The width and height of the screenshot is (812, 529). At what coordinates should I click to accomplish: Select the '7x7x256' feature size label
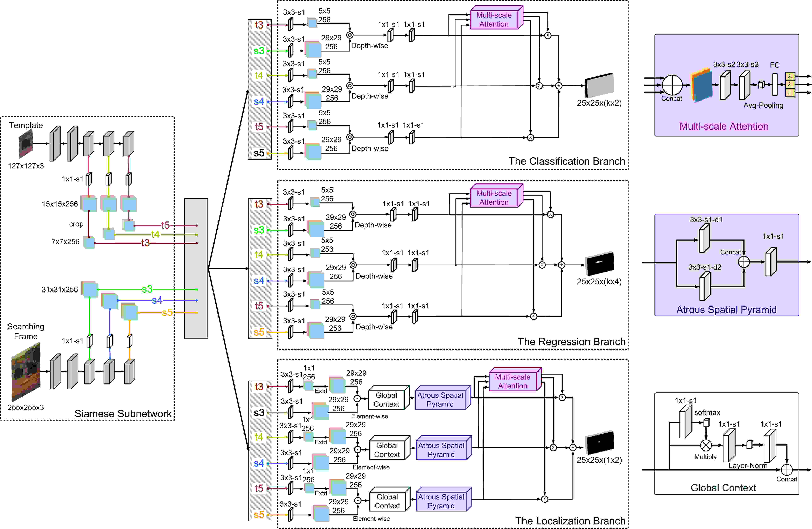(x=65, y=242)
